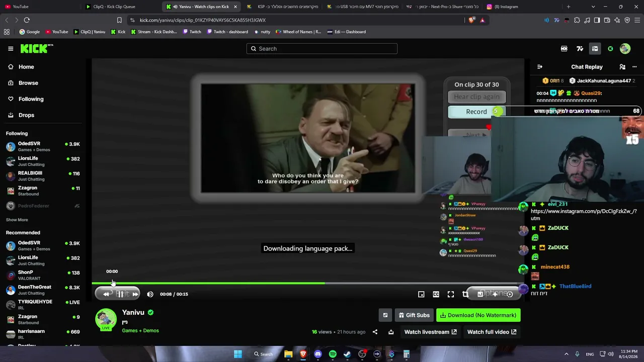This screenshot has height=362, width=644.
Task: Open Spotify from the Windows taskbar
Action: tap(333, 354)
